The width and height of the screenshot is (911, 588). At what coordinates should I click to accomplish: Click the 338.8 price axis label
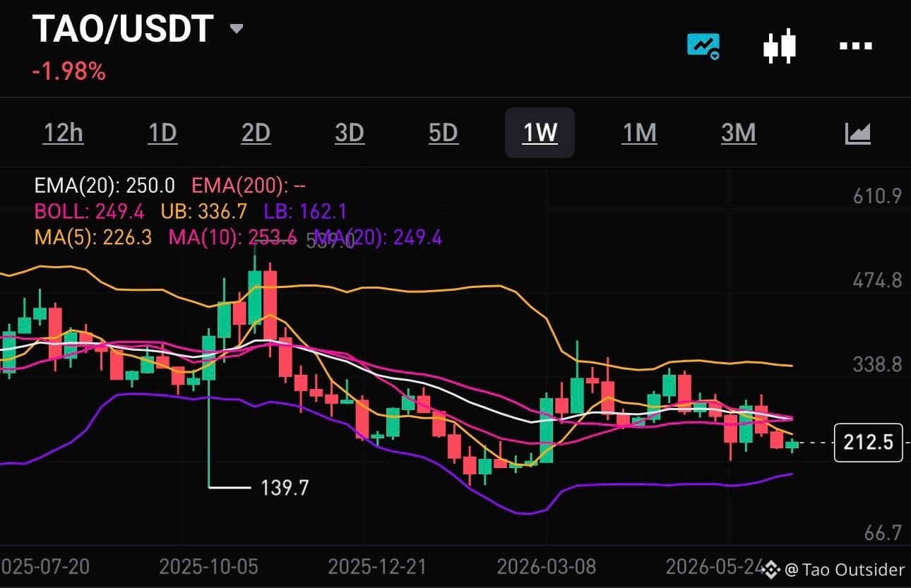tap(878, 364)
